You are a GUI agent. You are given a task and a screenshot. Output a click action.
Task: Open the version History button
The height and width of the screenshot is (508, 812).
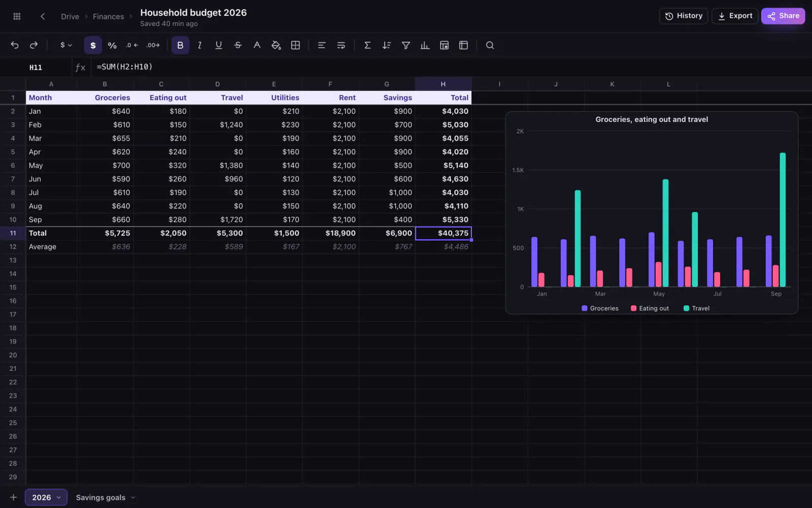click(x=684, y=16)
